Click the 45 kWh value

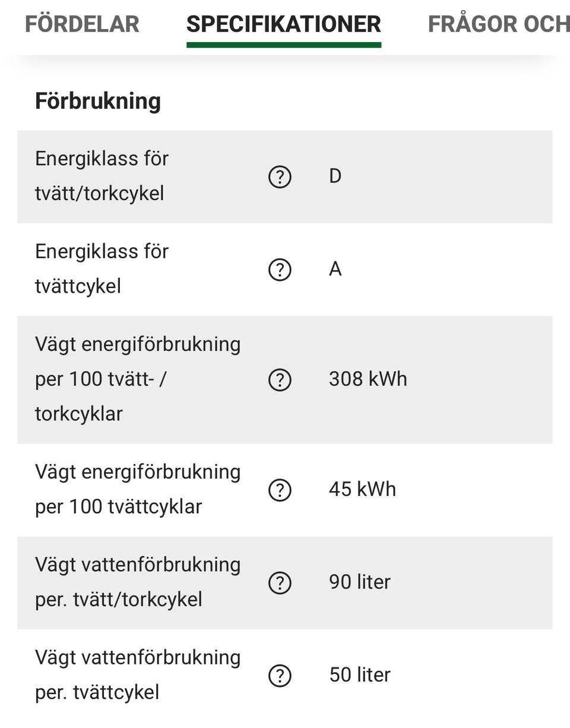pyautogui.click(x=362, y=489)
